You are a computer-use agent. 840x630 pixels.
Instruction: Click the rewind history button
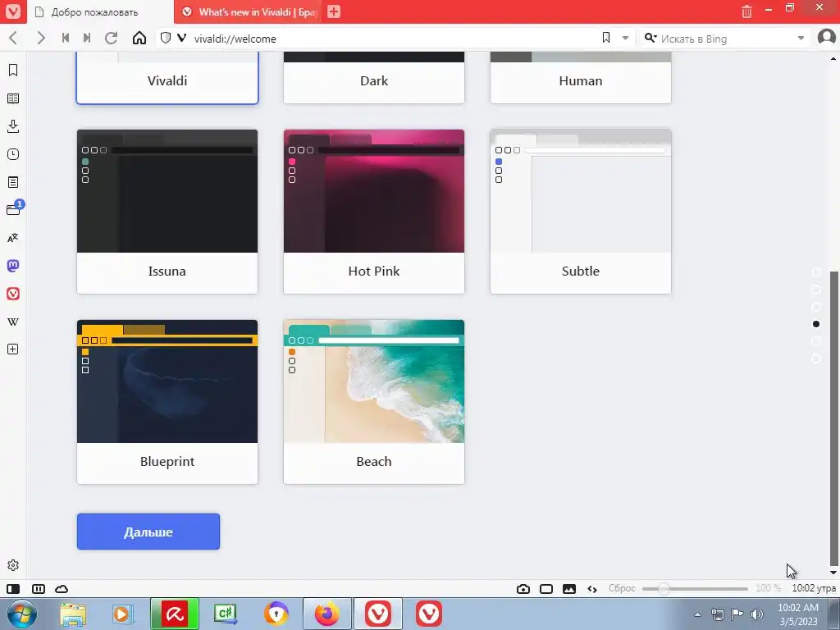coord(66,38)
